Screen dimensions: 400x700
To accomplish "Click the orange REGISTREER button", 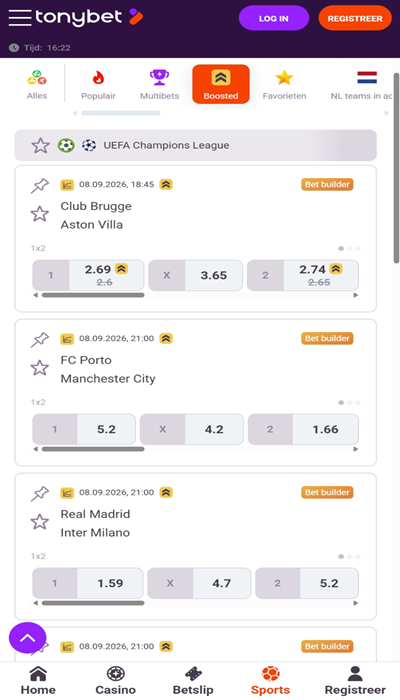I will pyautogui.click(x=355, y=18).
